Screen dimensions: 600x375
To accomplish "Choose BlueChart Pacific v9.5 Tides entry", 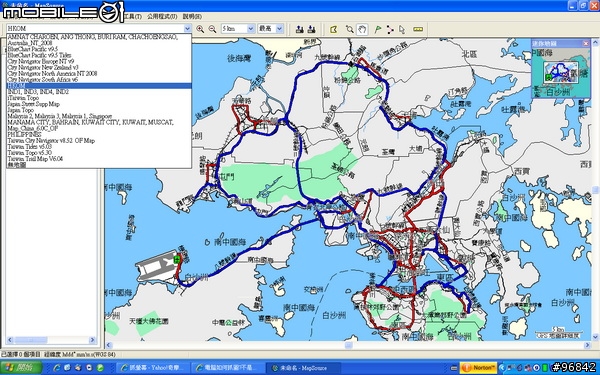I will [x=99, y=55].
